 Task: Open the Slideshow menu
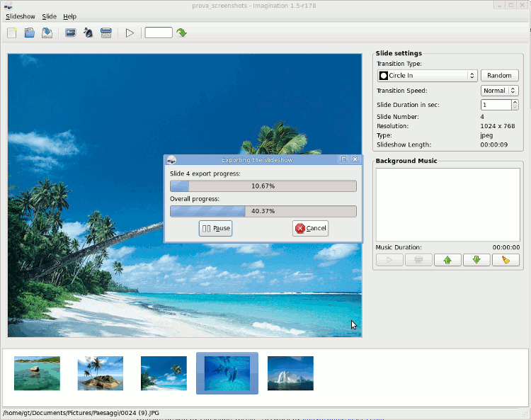(x=21, y=16)
